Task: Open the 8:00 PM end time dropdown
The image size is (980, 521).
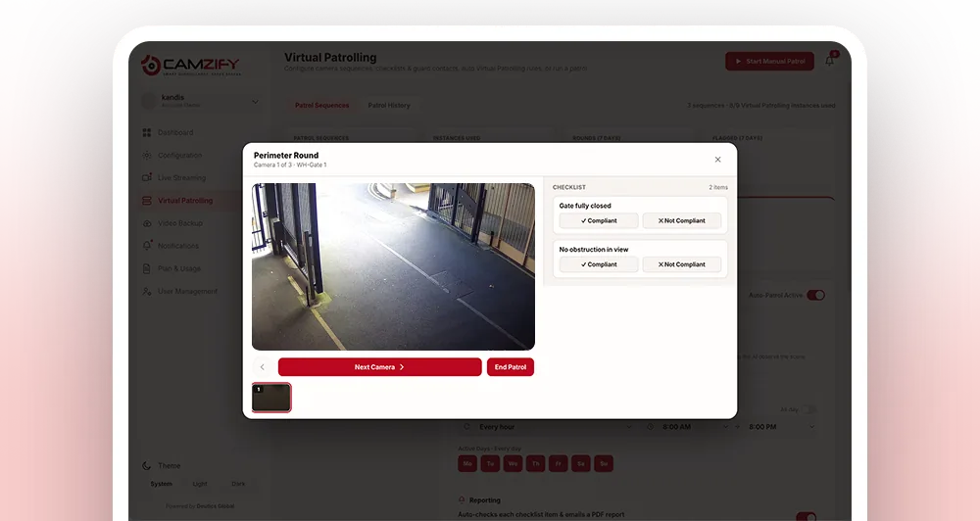Action: pos(781,427)
